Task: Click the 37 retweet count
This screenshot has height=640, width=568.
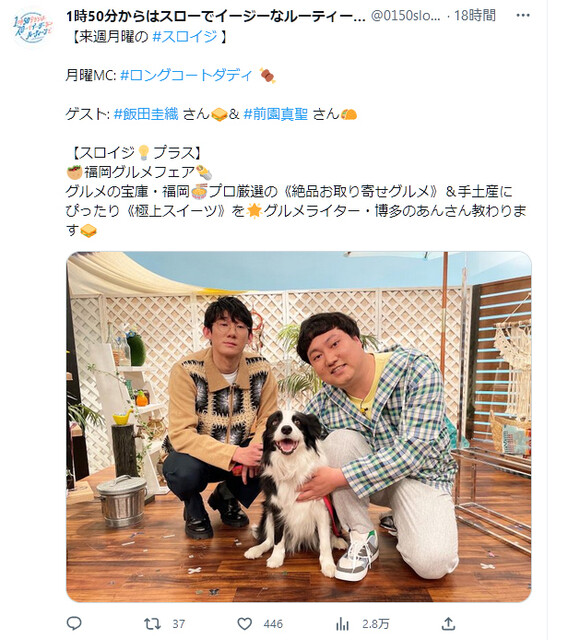Action: pos(178,624)
